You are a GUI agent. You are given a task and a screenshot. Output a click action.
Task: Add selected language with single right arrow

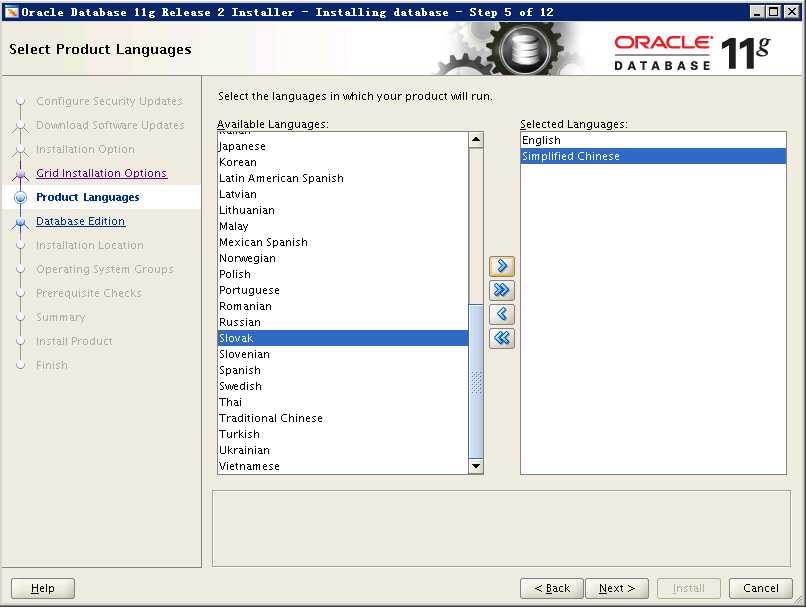502,266
